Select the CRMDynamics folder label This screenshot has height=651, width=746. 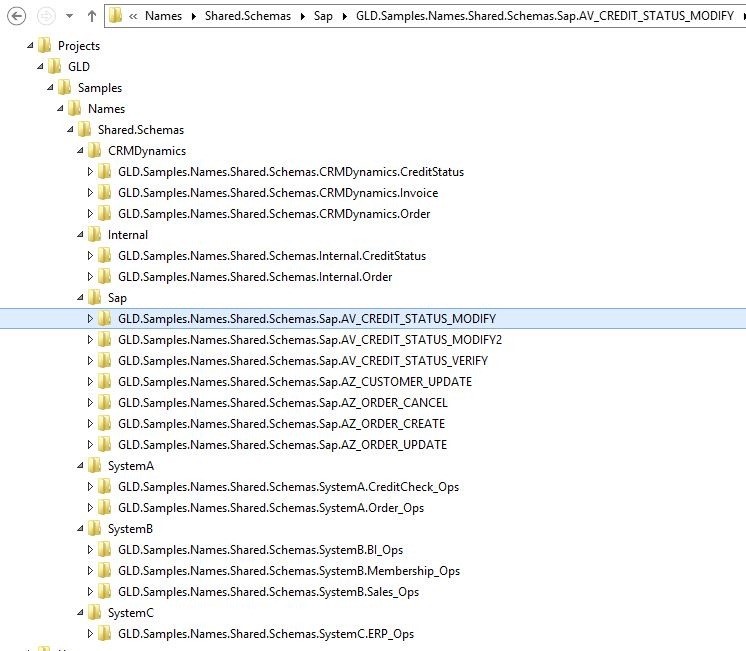147,151
